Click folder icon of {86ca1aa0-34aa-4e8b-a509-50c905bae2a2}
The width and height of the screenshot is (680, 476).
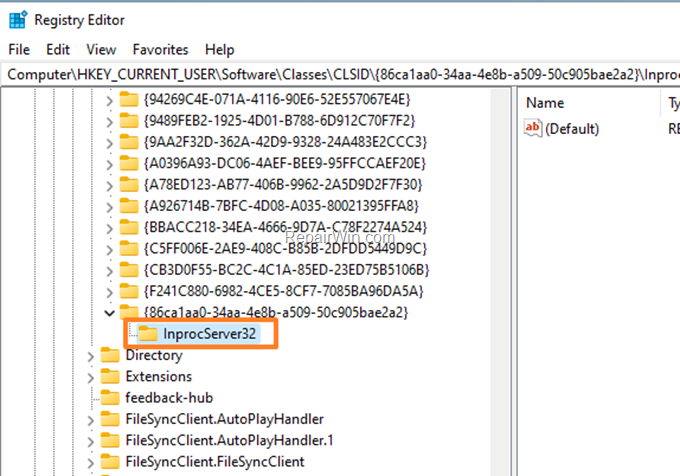(129, 311)
